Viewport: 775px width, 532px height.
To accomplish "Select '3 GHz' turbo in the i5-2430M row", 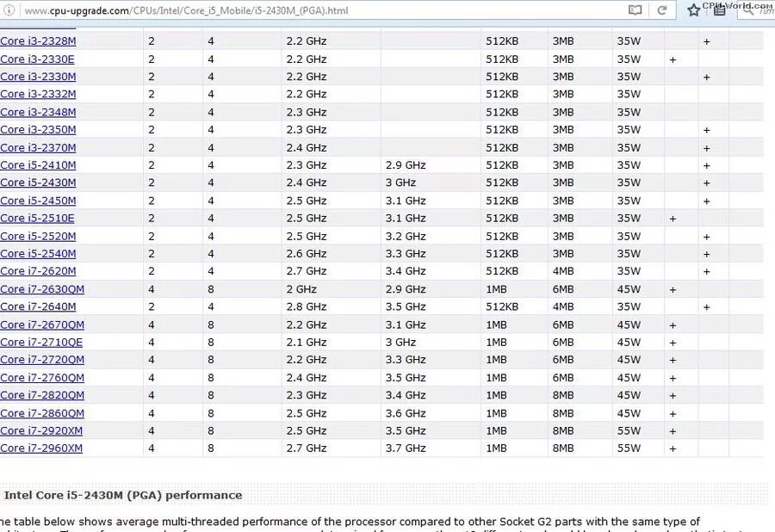I will coord(400,182).
